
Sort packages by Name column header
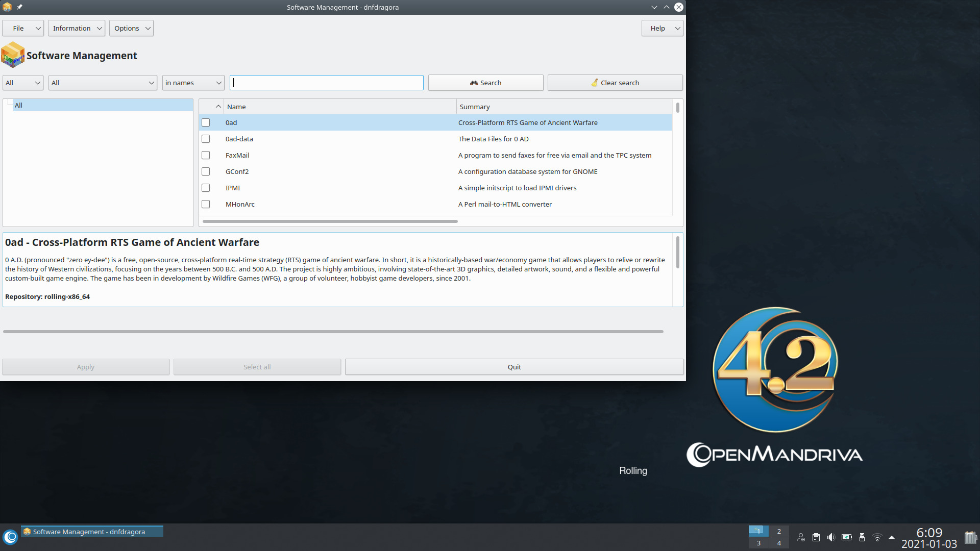[x=339, y=107]
